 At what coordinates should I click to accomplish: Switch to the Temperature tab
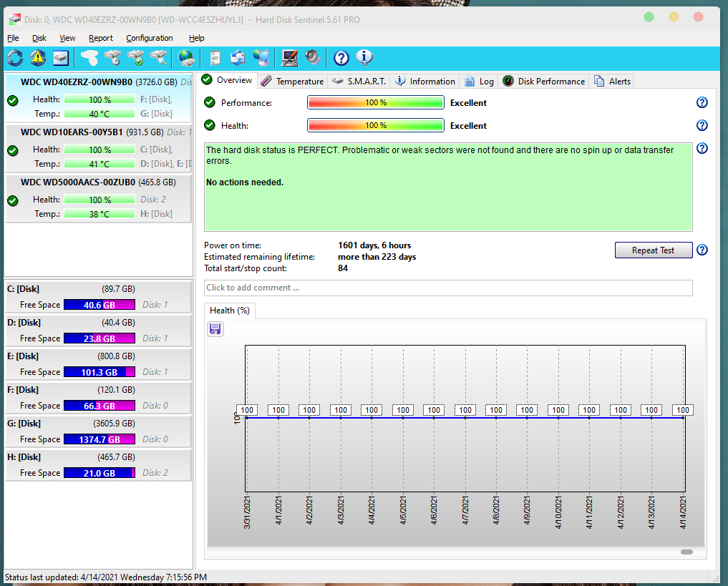293,81
